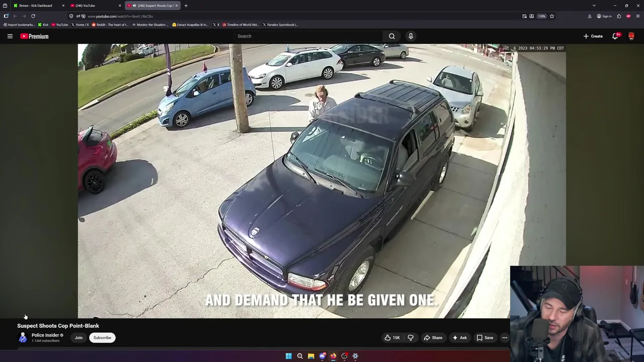
Task: Open Windows taskbar search
Action: [x=300, y=356]
